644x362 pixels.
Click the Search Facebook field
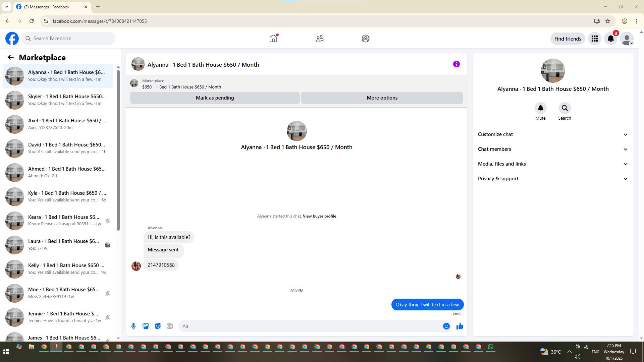[68, 39]
